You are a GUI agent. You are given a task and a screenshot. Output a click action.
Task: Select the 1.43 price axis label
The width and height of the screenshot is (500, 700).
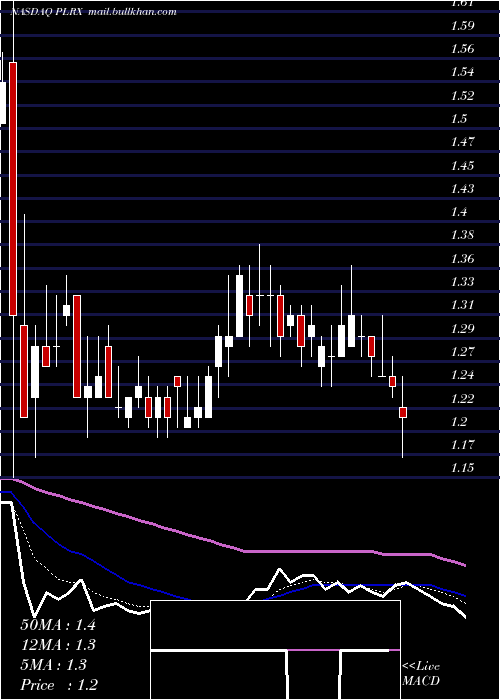point(462,189)
